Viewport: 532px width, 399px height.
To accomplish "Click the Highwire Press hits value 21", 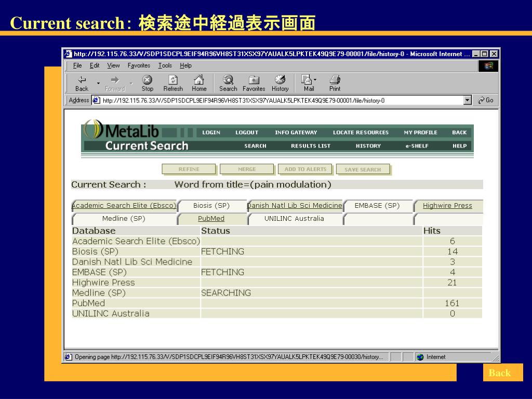I will click(452, 283).
